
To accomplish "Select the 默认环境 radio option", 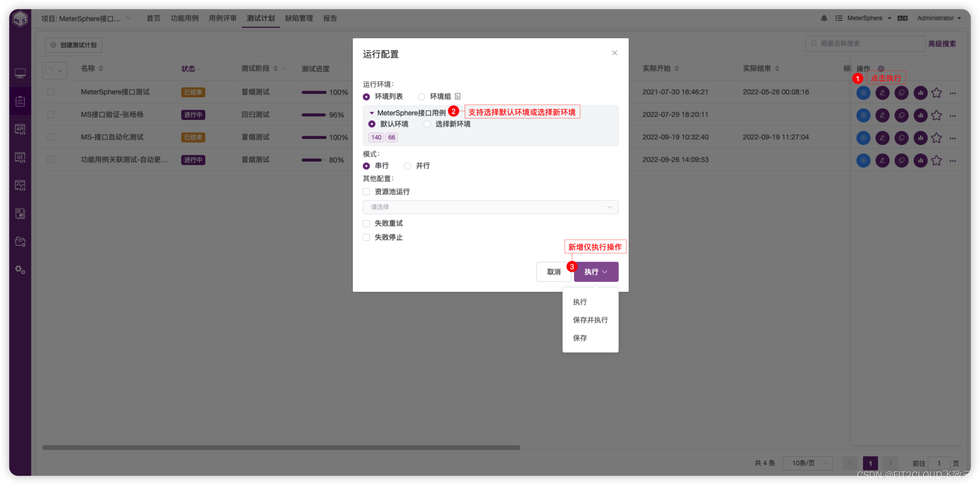I will (372, 124).
